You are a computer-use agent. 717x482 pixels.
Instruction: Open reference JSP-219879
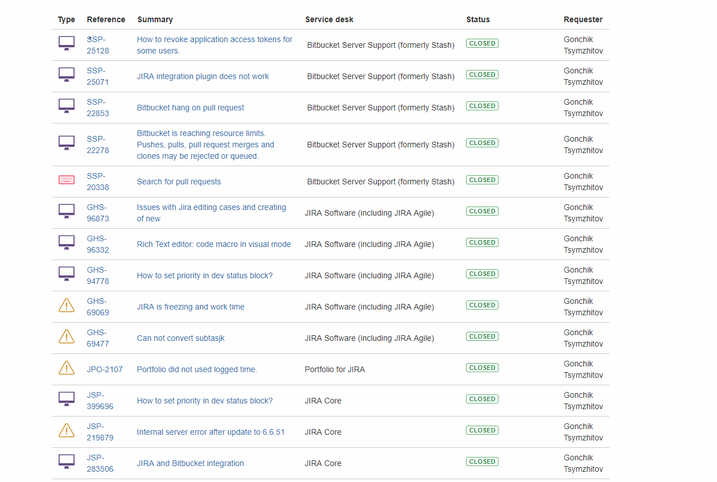(100, 432)
